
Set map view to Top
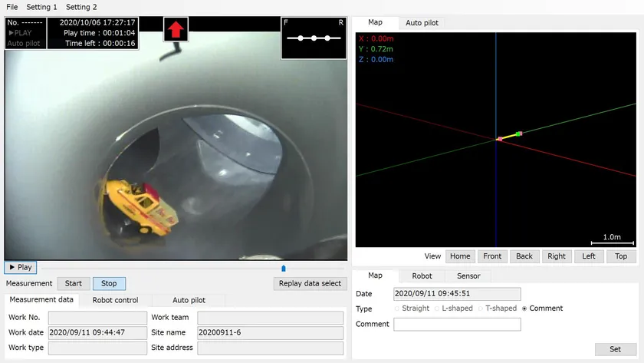[620, 256]
